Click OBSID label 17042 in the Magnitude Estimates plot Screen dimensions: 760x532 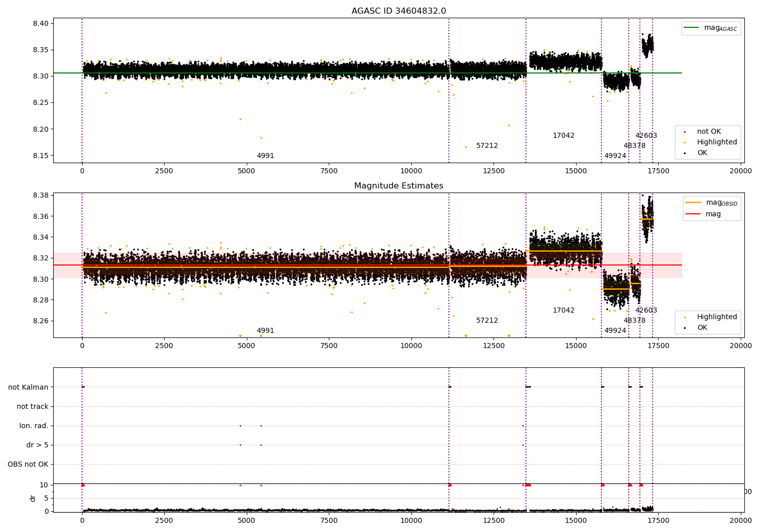pos(563,311)
